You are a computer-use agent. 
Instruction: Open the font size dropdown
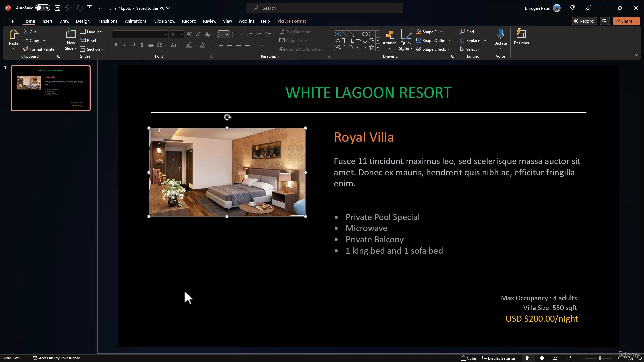click(182, 34)
